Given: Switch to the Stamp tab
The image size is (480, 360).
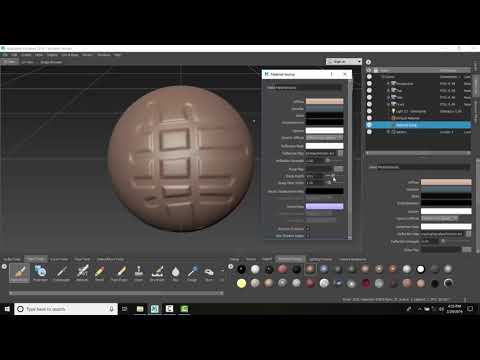Looking at the screenshot, I should coord(234,259).
